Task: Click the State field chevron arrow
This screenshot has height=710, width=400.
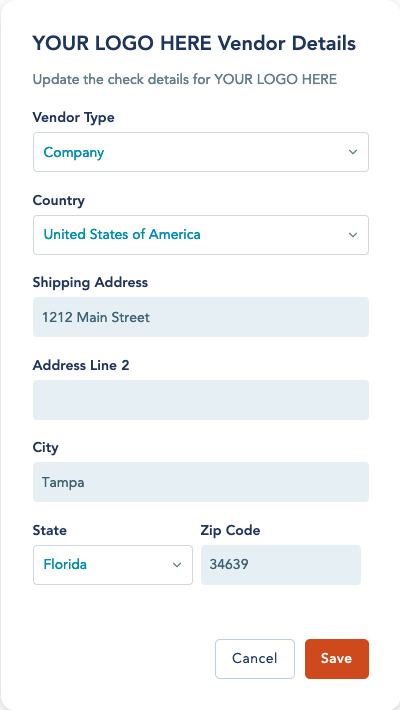Action: pos(177,565)
